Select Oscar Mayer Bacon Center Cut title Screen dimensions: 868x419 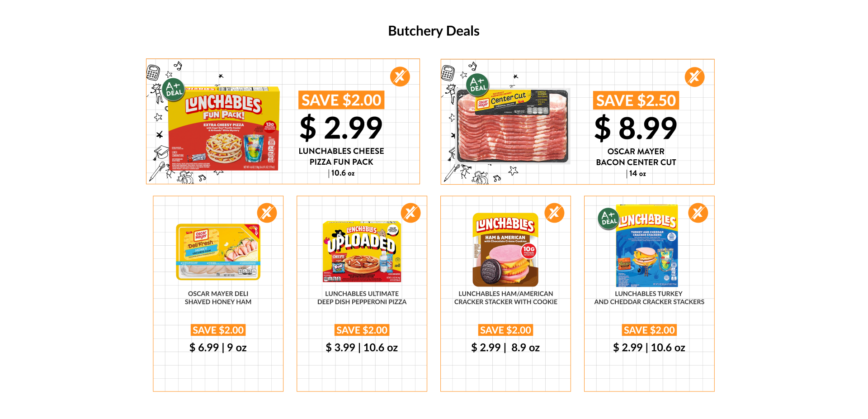pyautogui.click(x=636, y=157)
